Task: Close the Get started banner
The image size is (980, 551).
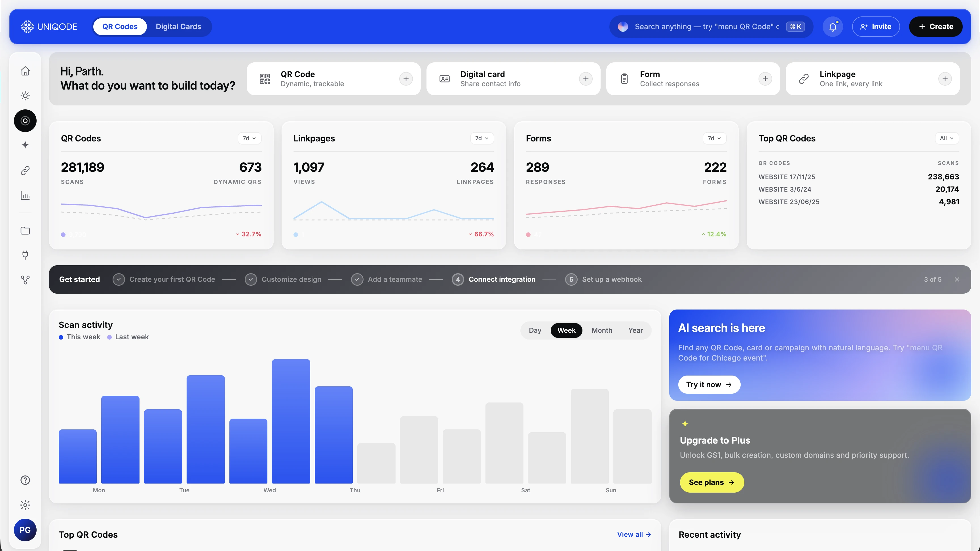Action: point(957,279)
